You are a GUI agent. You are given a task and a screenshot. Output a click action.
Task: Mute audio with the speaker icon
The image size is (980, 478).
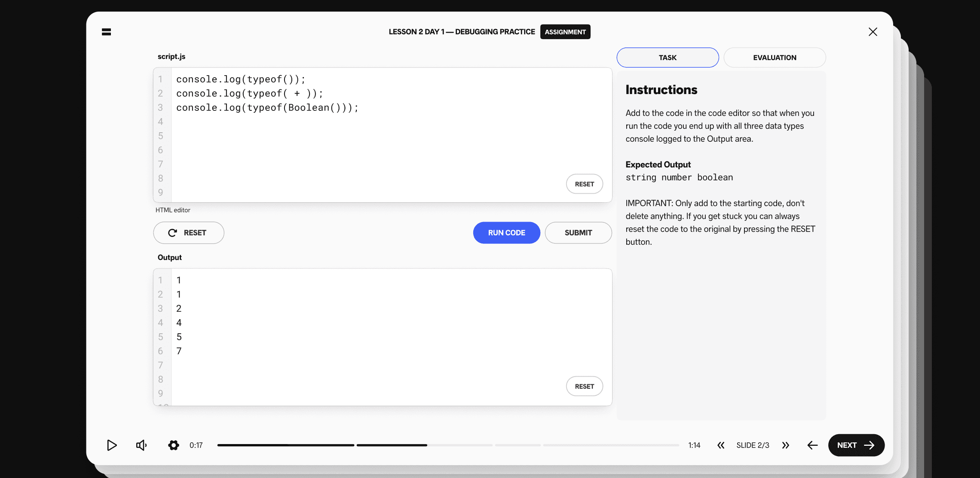click(x=141, y=445)
